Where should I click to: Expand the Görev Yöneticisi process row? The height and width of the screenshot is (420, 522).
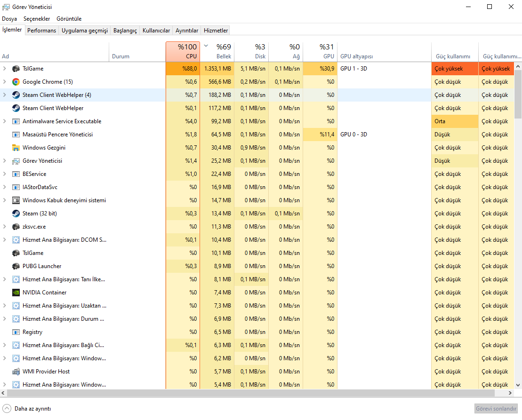tap(5, 161)
